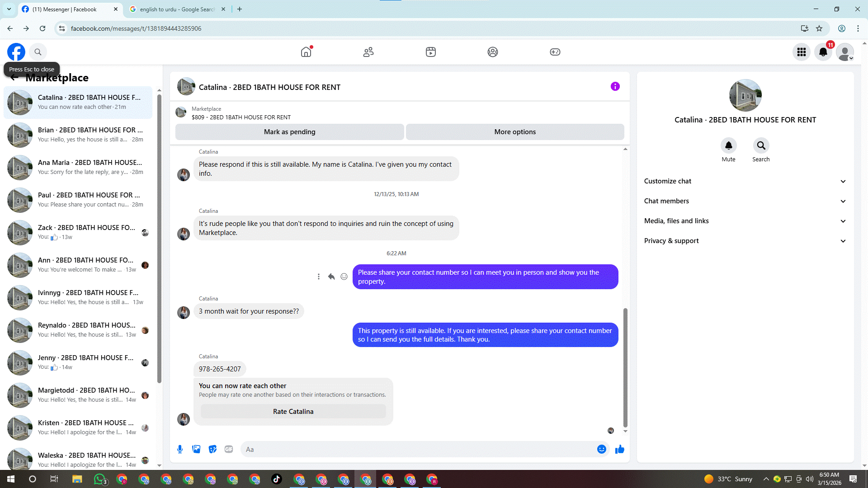Click the conversation information icon
The height and width of the screenshot is (488, 868).
(x=615, y=86)
